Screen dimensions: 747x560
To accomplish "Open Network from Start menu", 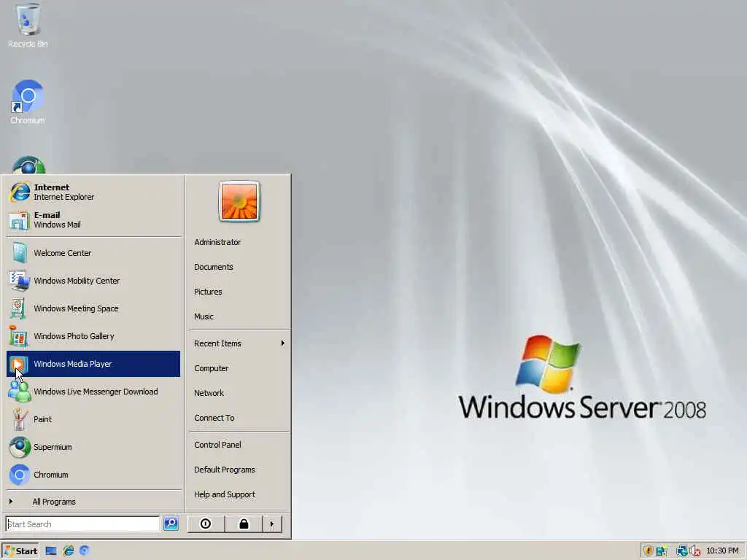I will (209, 393).
